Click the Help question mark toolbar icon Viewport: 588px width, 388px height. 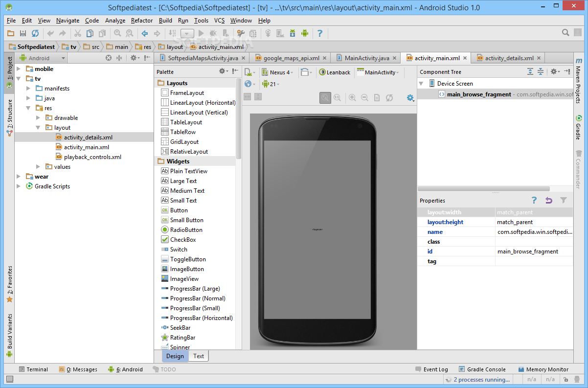click(320, 33)
